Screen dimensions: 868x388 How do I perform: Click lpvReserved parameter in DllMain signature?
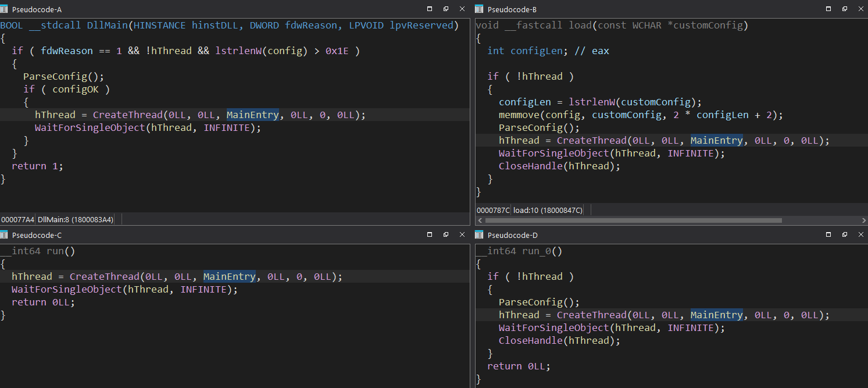pyautogui.click(x=422, y=26)
